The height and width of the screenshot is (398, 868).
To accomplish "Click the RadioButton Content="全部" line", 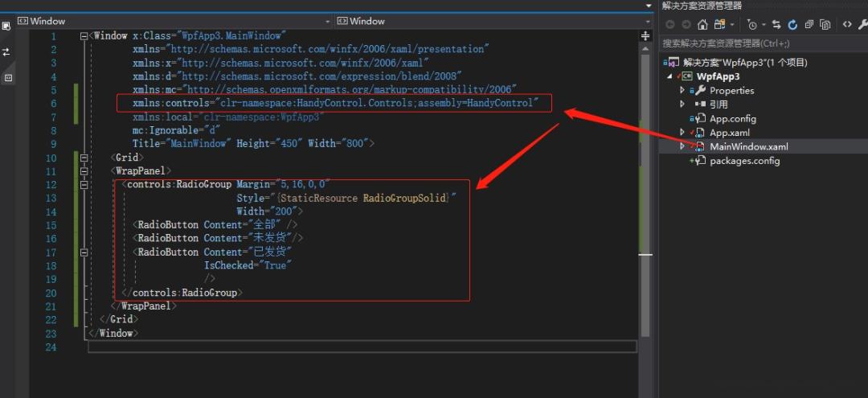I will pos(215,225).
